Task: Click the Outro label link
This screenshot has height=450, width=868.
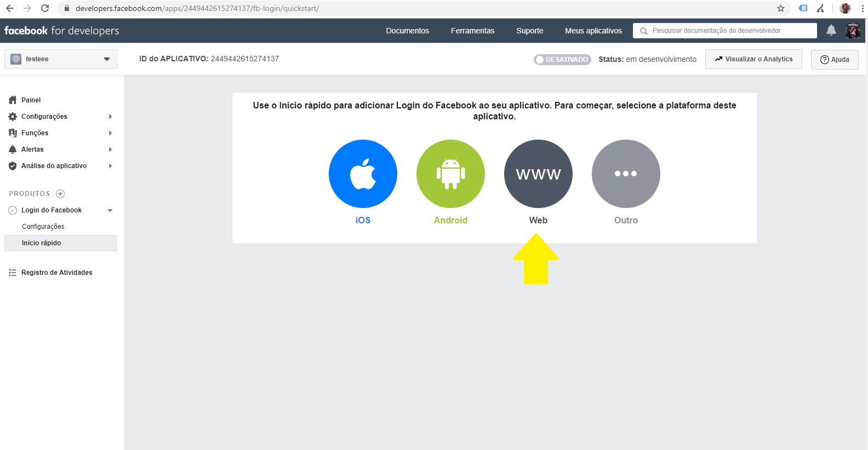Action: [x=626, y=220]
